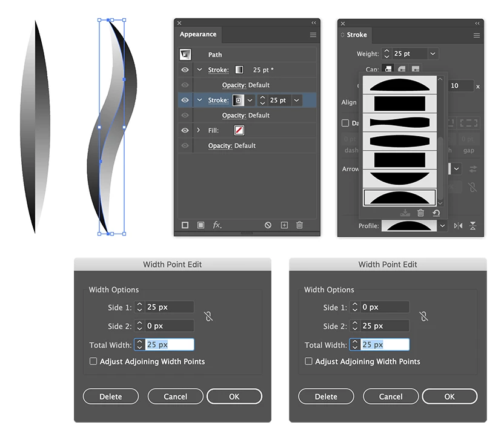This screenshot has width=504, height=442.
Task: Click Side 1 field in left Width dialog
Action: [x=170, y=307]
